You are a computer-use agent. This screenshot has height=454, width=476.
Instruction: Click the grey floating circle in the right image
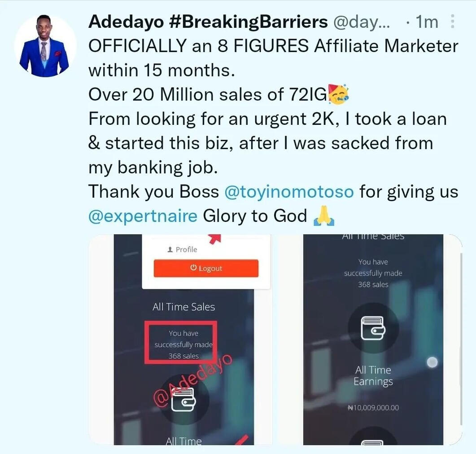(432, 362)
